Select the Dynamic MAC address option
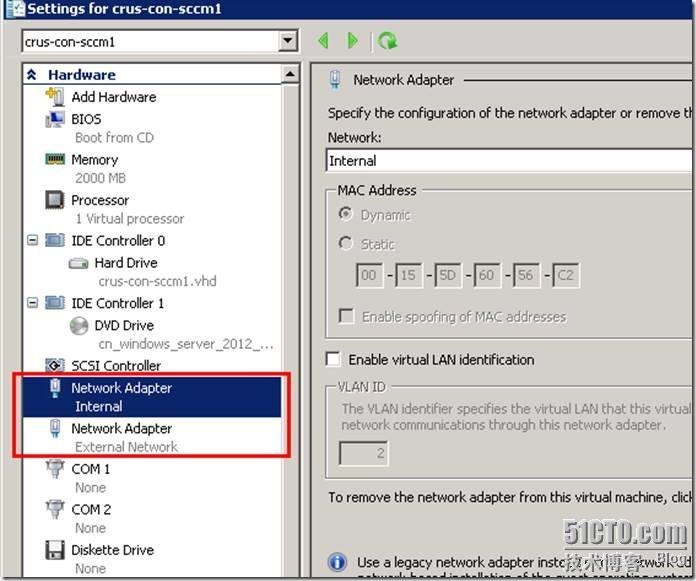The height and width of the screenshot is (581, 696). [x=345, y=214]
